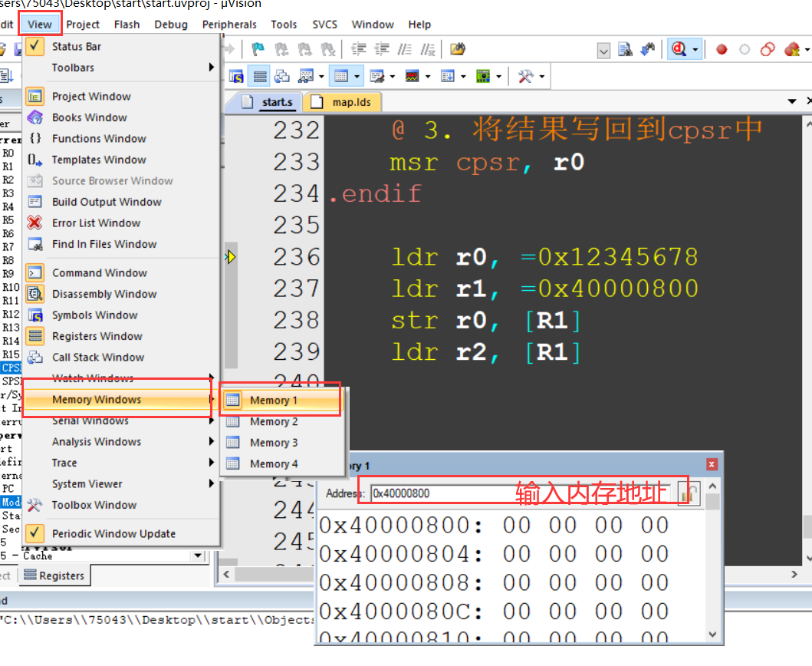Click the incremental find binoculars icon
The height and width of the screenshot is (666, 812).
pos(648,49)
